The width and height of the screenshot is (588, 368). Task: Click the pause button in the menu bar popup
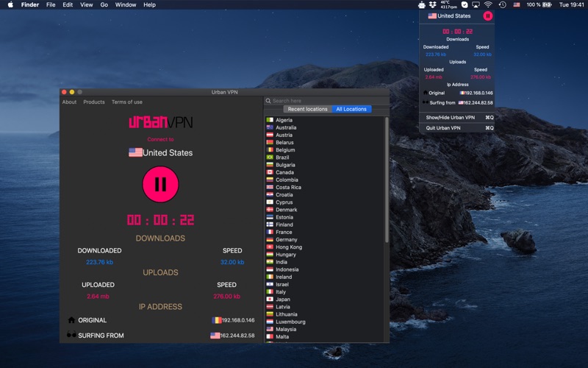(487, 15)
